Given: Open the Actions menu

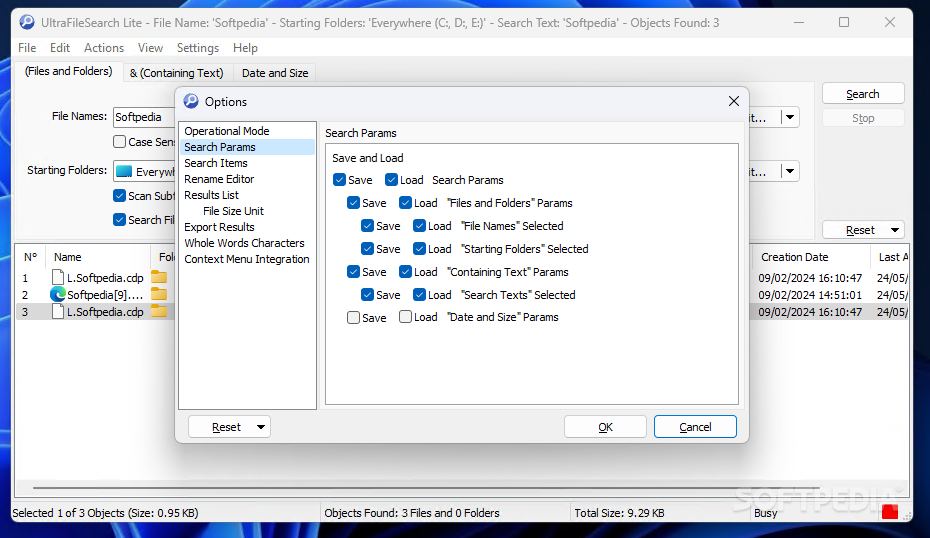Looking at the screenshot, I should coord(104,48).
